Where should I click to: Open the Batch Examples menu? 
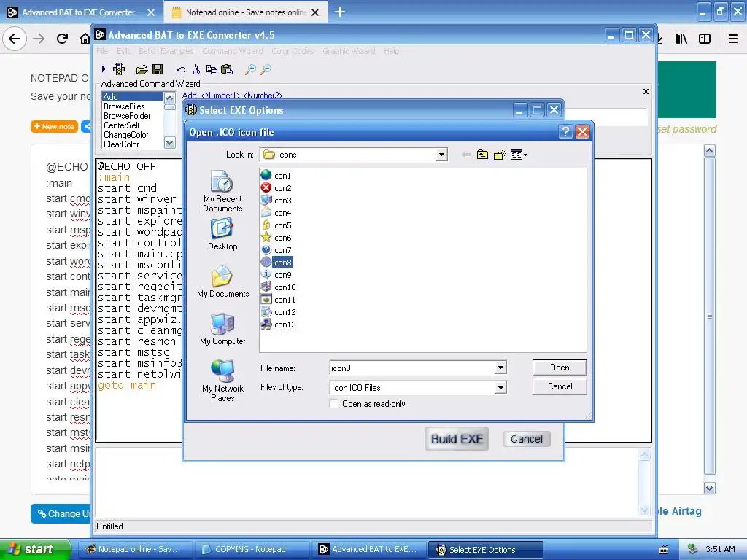point(166,51)
